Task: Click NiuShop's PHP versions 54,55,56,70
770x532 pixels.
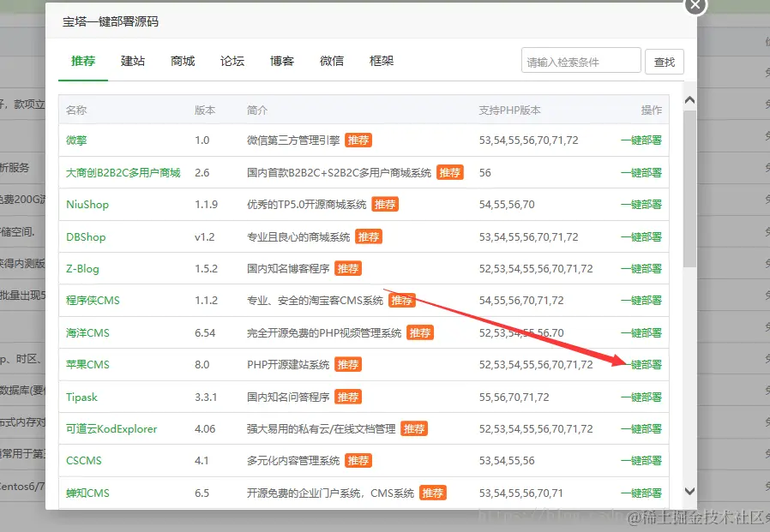Action: point(507,205)
